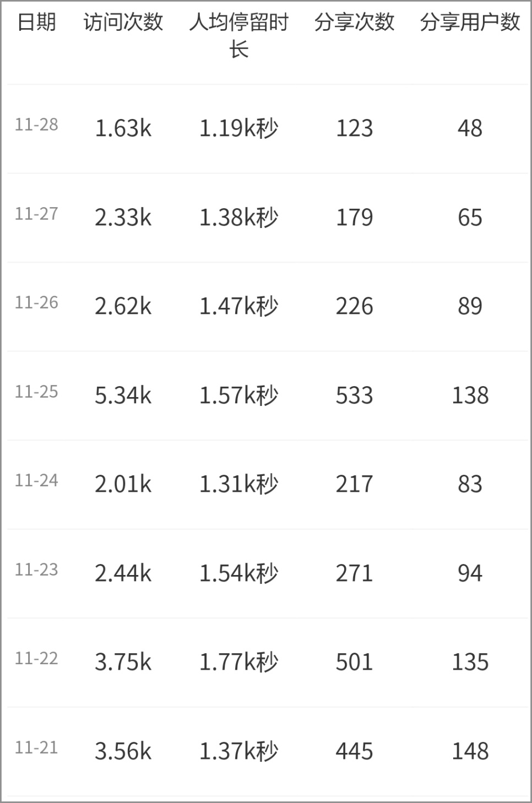The width and height of the screenshot is (532, 803).
Task: Click the 1.63k visit count cell
Action: (123, 128)
